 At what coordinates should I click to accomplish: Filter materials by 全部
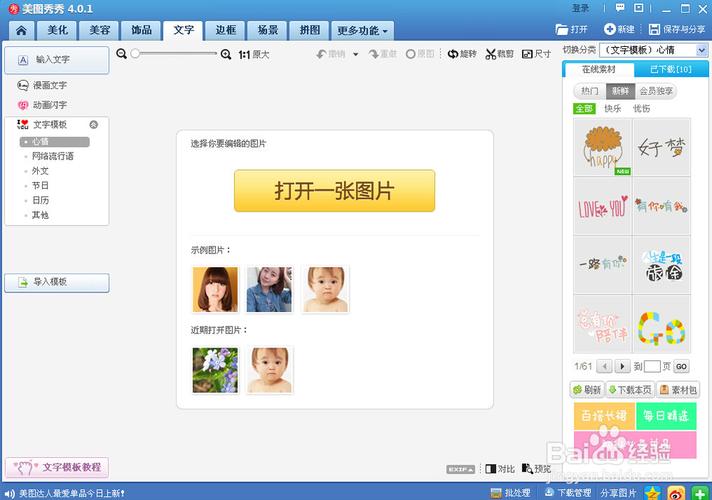[584, 109]
